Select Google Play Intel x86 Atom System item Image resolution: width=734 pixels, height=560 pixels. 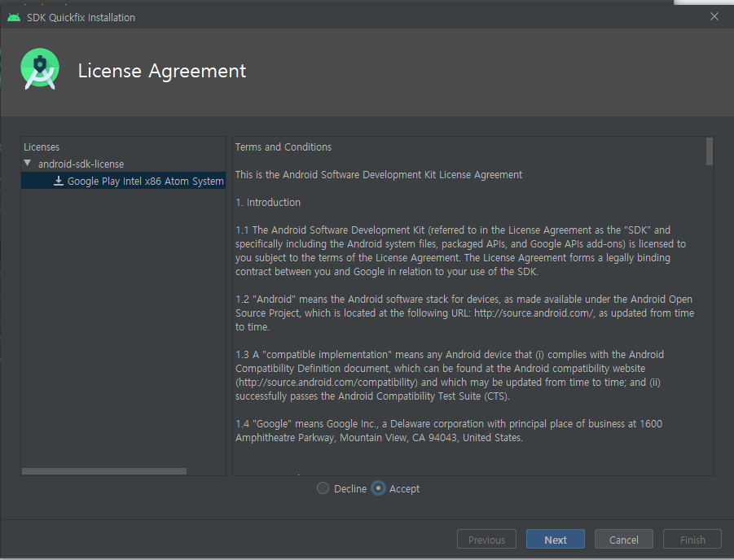coord(124,181)
